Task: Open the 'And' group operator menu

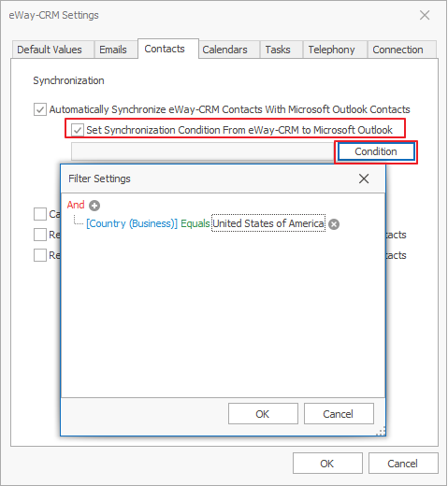Action: tap(76, 205)
